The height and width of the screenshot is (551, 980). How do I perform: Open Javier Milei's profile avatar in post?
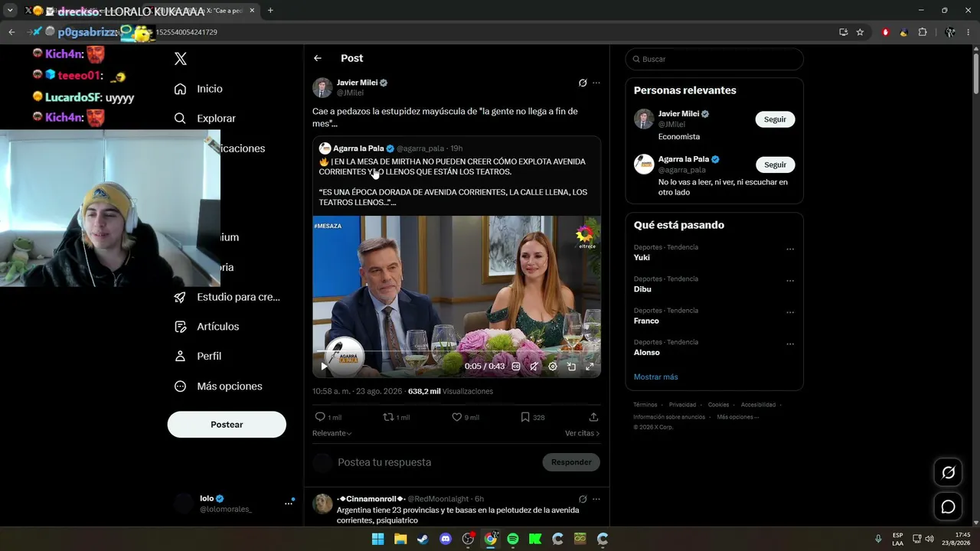(x=322, y=87)
